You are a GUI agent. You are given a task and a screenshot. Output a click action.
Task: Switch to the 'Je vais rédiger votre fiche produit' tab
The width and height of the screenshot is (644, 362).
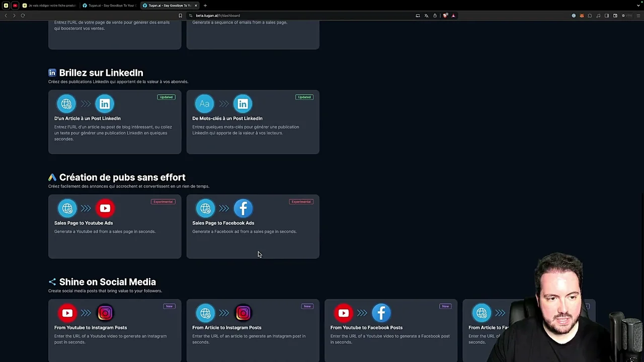(x=49, y=6)
